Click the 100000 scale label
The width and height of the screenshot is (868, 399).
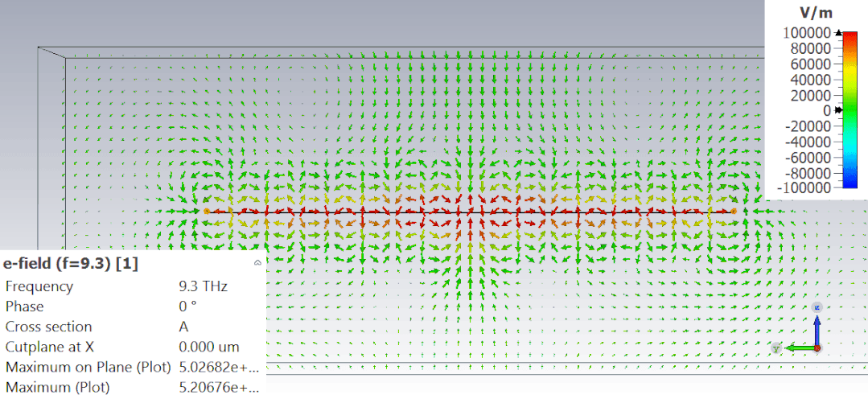pyautogui.click(x=807, y=33)
